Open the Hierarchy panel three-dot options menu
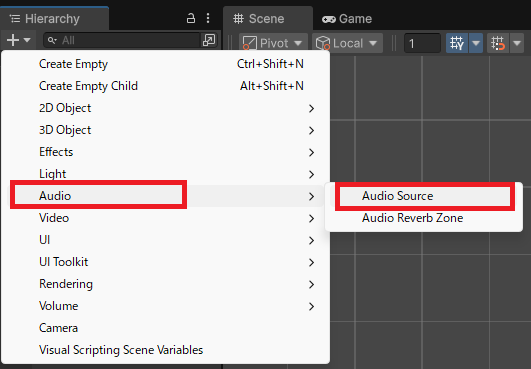Image resolution: width=531 pixels, height=369 pixels. point(208,18)
